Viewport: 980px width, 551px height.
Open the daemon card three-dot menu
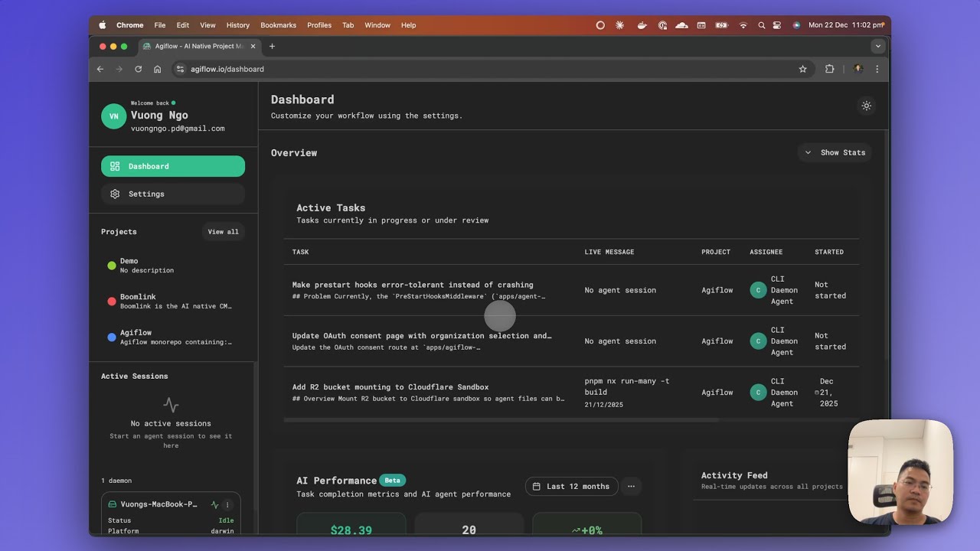(227, 505)
